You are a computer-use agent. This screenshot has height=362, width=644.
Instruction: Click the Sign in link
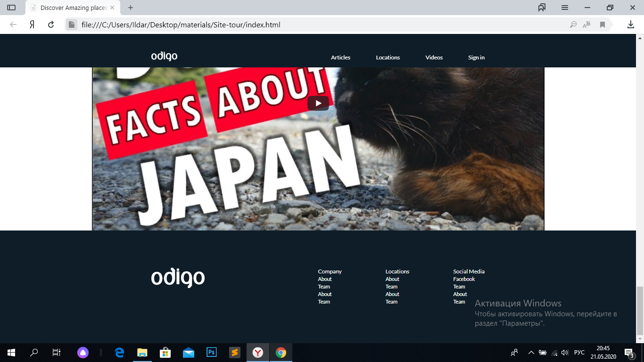476,58
